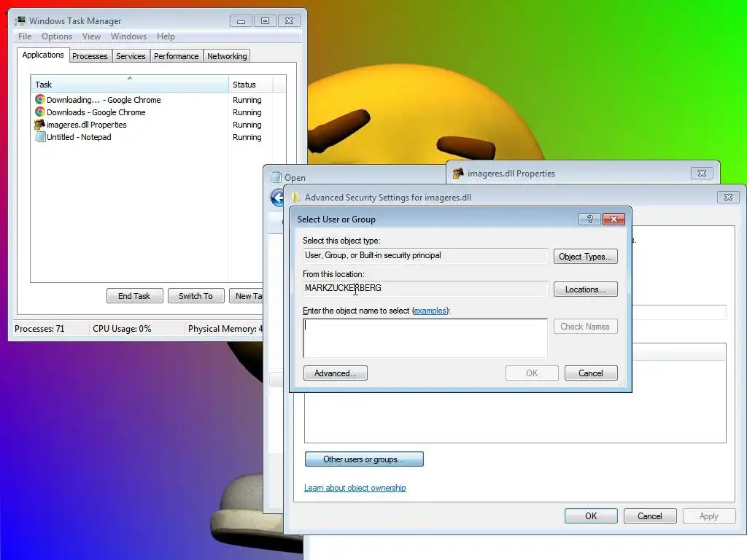Image resolution: width=747 pixels, height=560 pixels.
Task: Click the End Task button
Action: pos(134,296)
